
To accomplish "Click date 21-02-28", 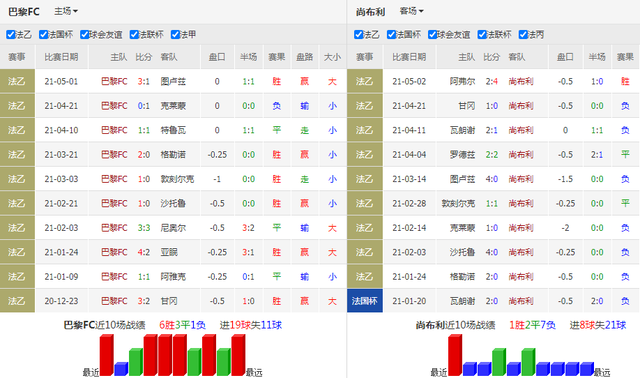I will (409, 204).
